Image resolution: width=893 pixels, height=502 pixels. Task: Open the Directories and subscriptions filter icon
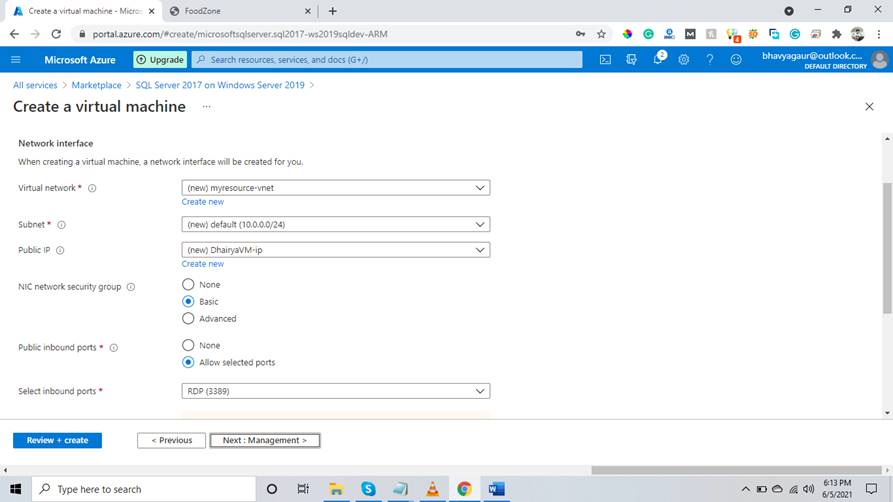[x=631, y=59]
